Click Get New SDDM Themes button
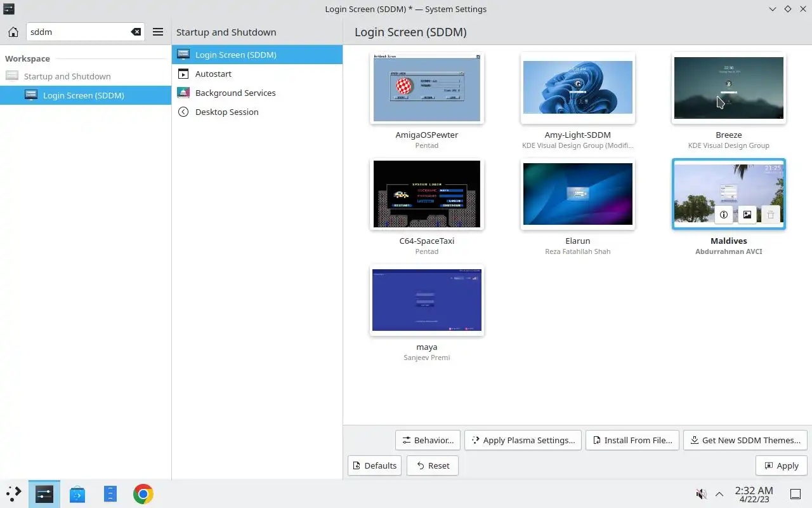 pos(745,440)
